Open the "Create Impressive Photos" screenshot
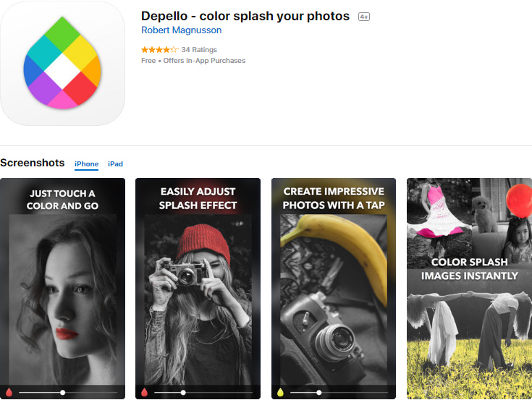 [334, 289]
